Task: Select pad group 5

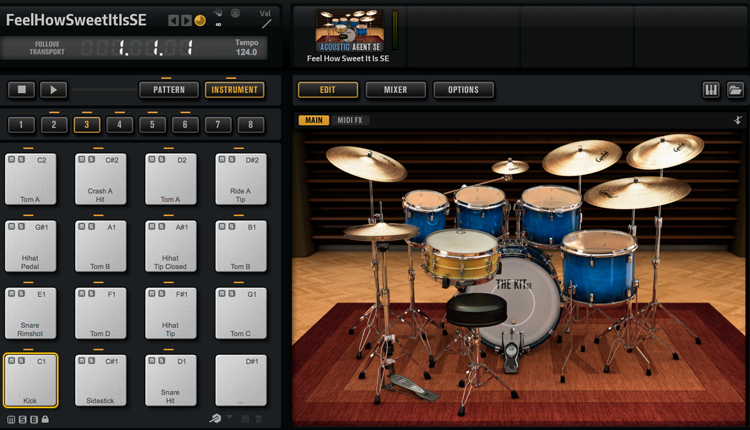Action: 152,124
